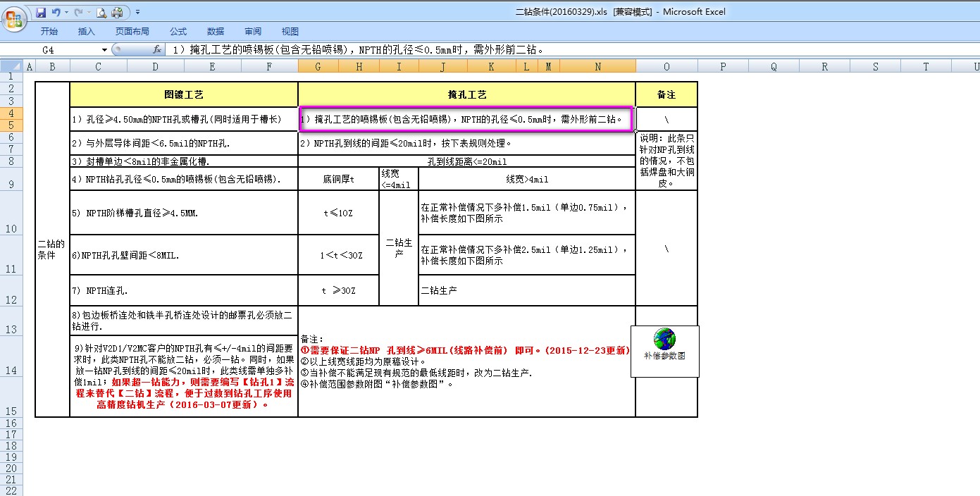Select the 图镀工艺 header cell

(184, 94)
